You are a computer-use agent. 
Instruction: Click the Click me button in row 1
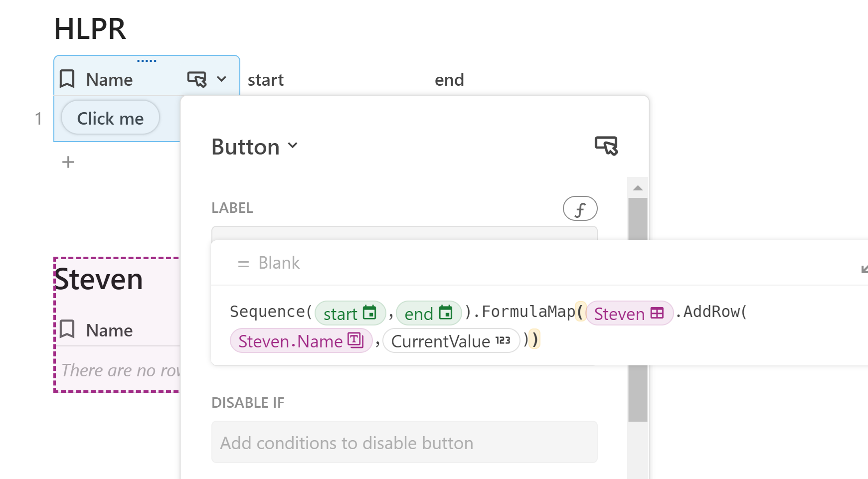110,118
